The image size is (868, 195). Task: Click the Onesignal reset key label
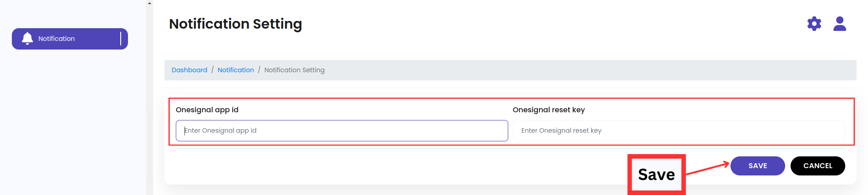pyautogui.click(x=548, y=110)
